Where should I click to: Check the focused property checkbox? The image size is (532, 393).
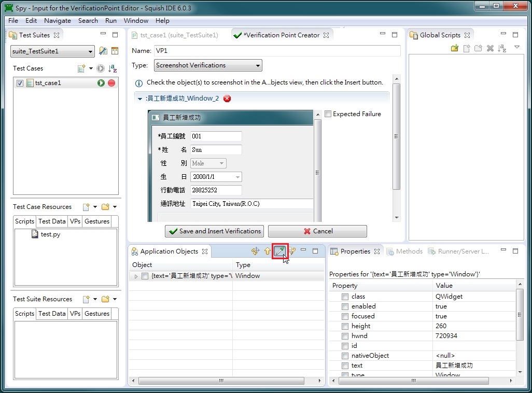(344, 316)
